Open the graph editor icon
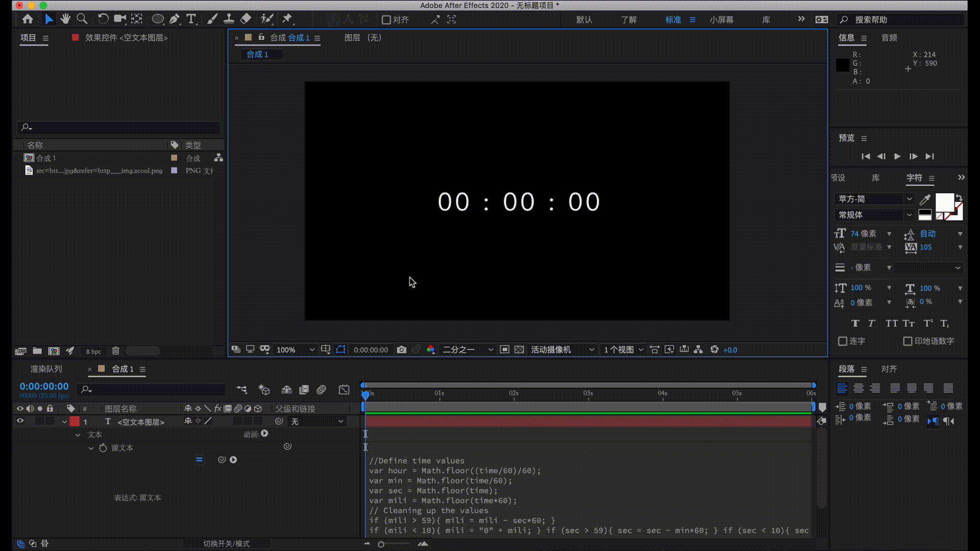Image resolution: width=980 pixels, height=551 pixels. click(x=344, y=390)
